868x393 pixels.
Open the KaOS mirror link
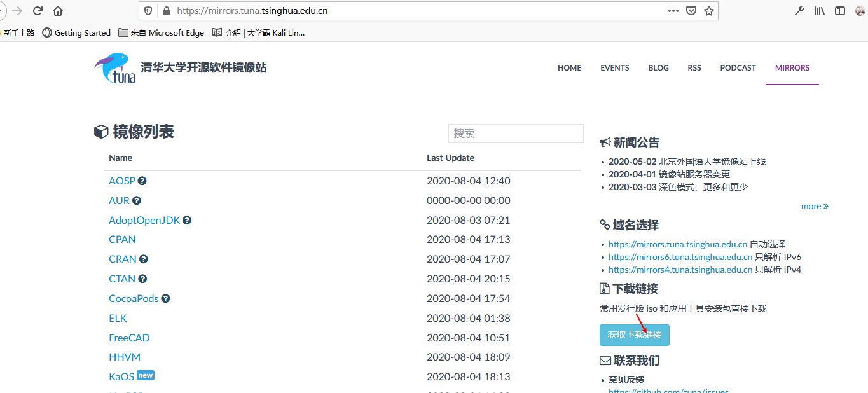pos(121,376)
